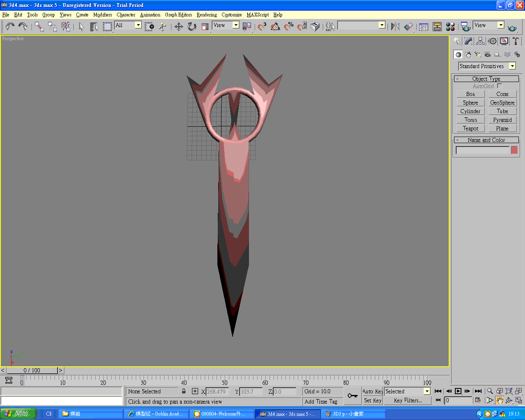Toggle the Selection Lock padlock
The height and width of the screenshot is (420, 525).
pyautogui.click(x=184, y=391)
